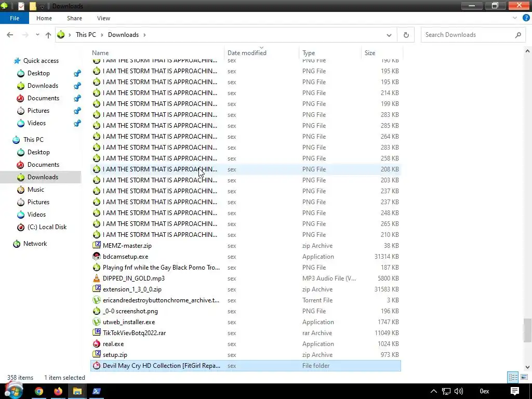The width and height of the screenshot is (532, 399).
Task: Open Music under This PC
Action: [x=36, y=189]
